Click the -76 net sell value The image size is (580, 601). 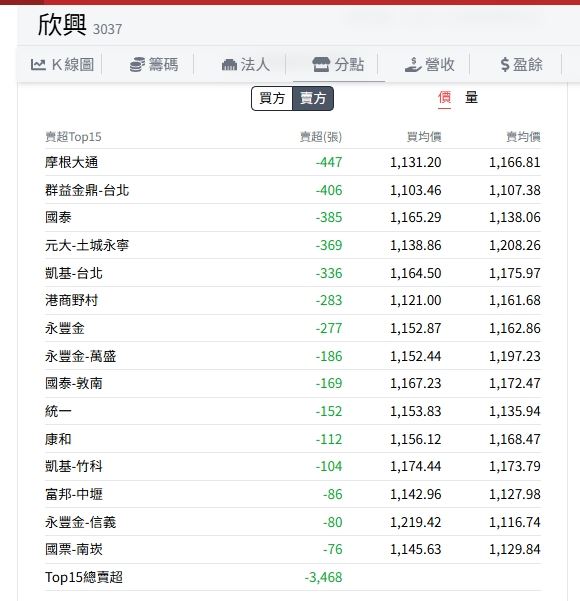point(332,550)
